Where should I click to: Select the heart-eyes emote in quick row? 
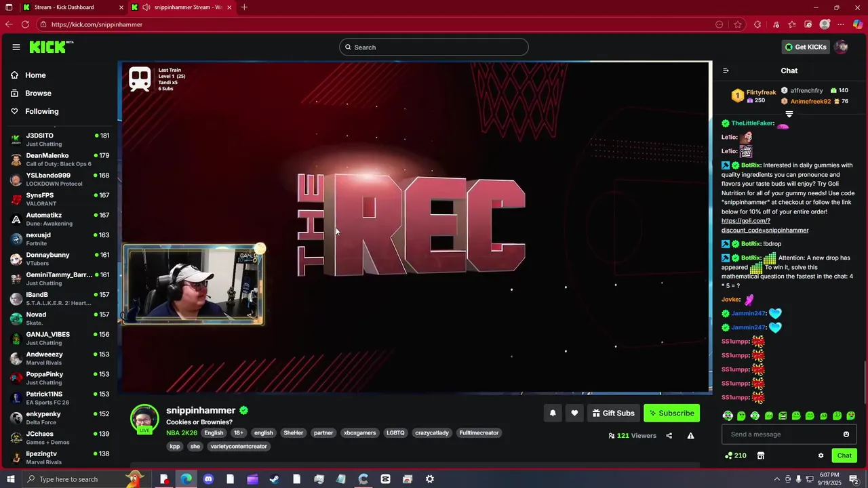pos(851,415)
